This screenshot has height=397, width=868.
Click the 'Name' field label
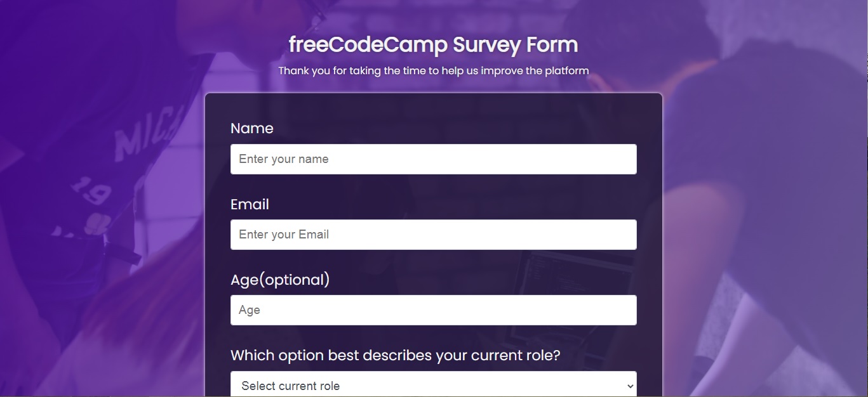click(x=252, y=128)
